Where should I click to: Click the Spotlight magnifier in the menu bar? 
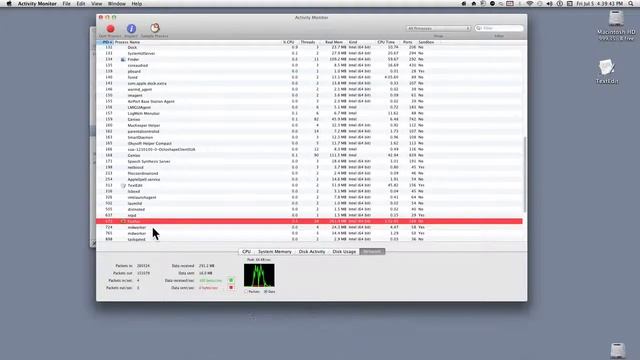[x=631, y=4]
